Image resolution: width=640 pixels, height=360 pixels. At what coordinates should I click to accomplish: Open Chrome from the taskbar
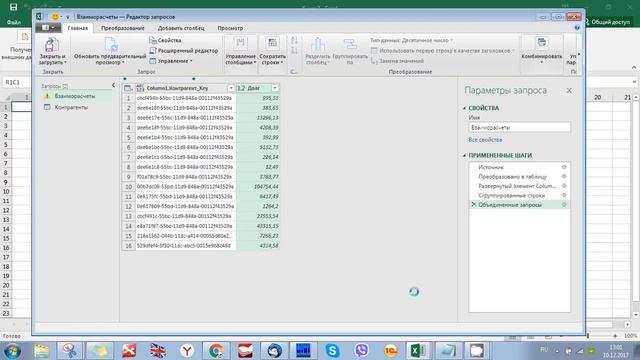coord(216,350)
